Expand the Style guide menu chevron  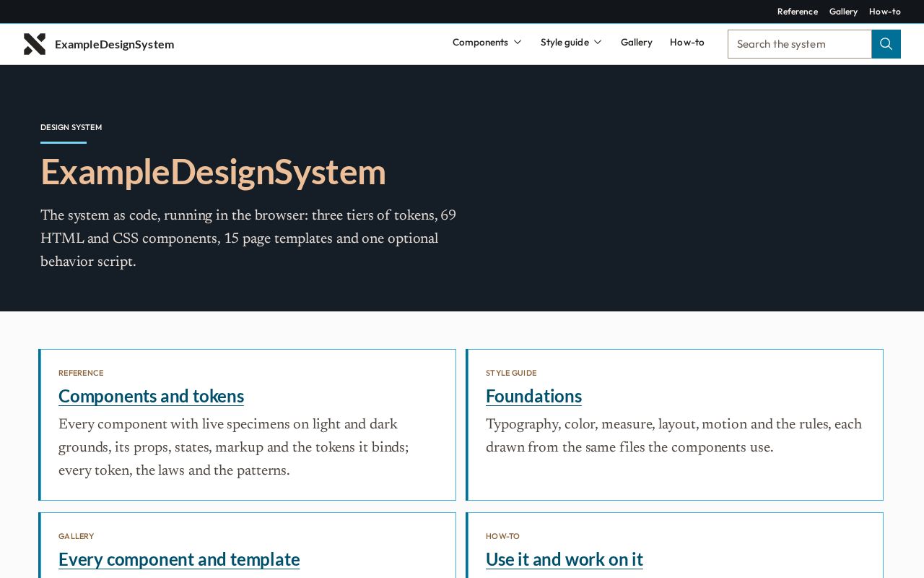(x=598, y=43)
